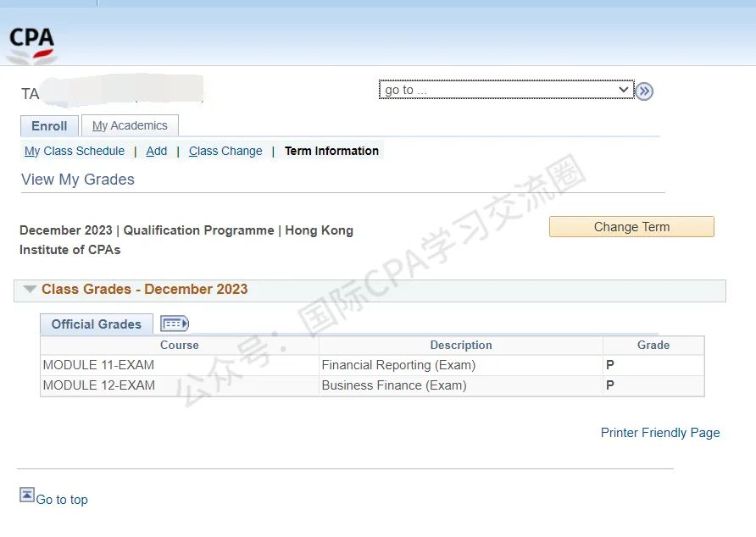Screen dimensions: 756x537
Task: Click Business Finance (Exam) description
Action: (x=394, y=385)
